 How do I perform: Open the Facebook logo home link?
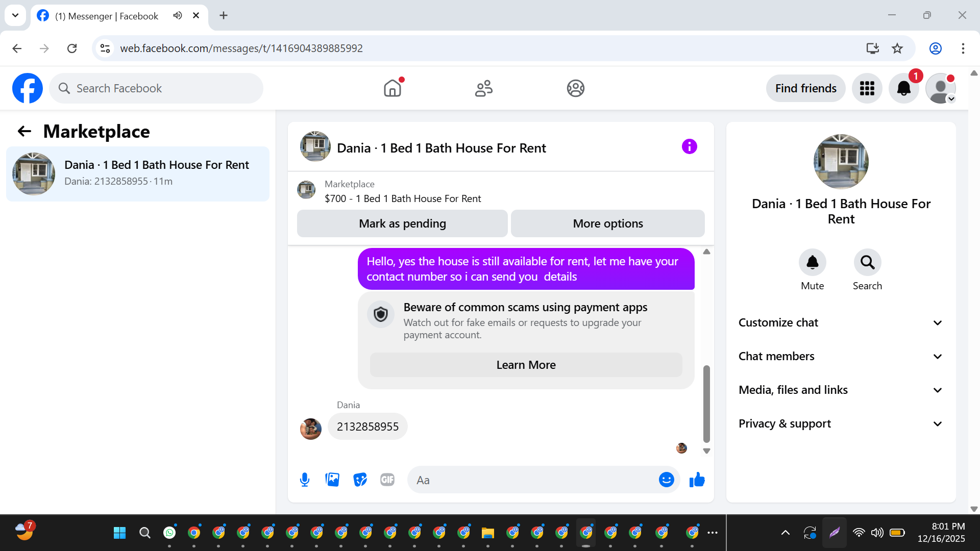(28, 88)
